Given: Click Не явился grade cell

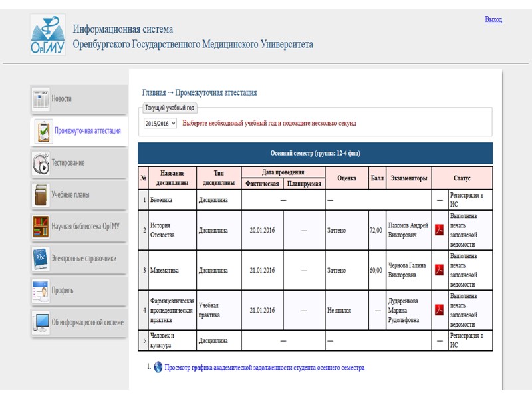Looking at the screenshot, I should pos(346,310).
